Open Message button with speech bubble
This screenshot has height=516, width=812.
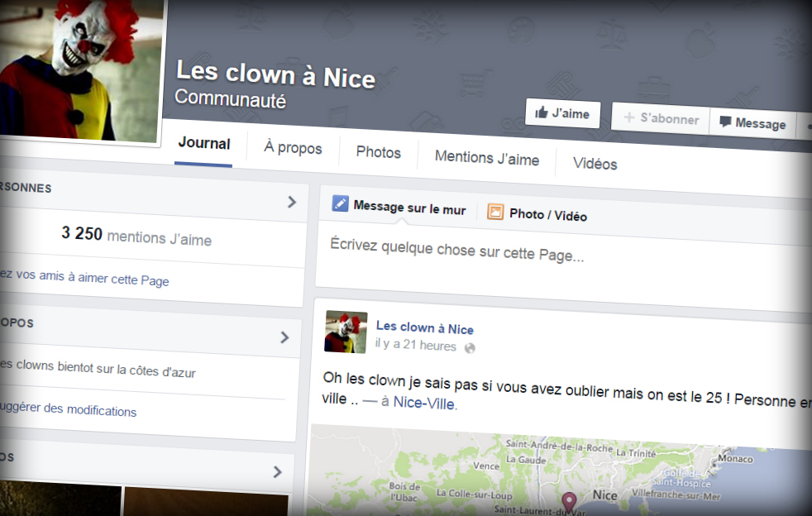[752, 123]
